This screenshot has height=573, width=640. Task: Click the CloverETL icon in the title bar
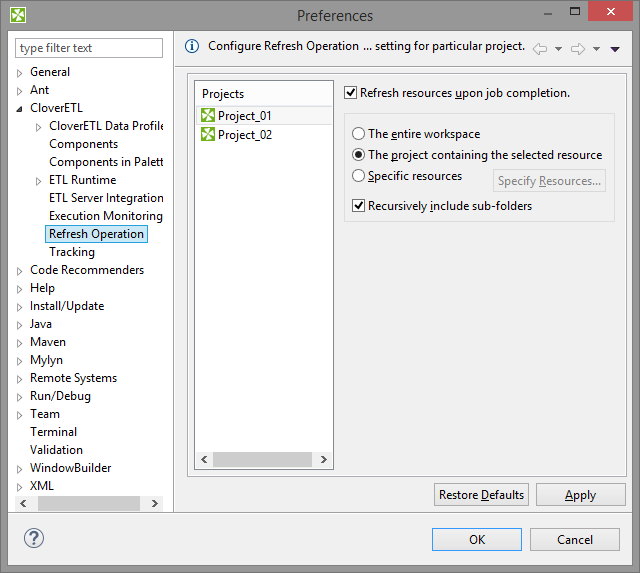click(x=18, y=15)
